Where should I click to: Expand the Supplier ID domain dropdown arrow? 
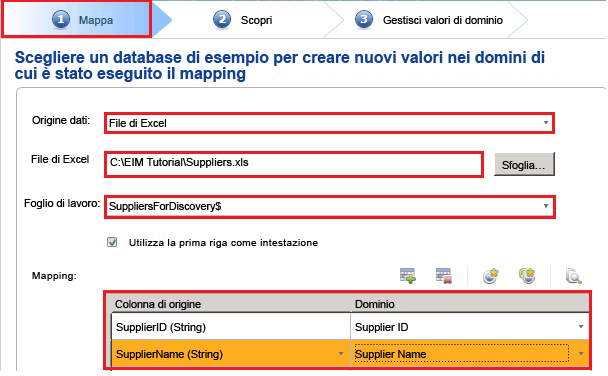click(x=581, y=327)
